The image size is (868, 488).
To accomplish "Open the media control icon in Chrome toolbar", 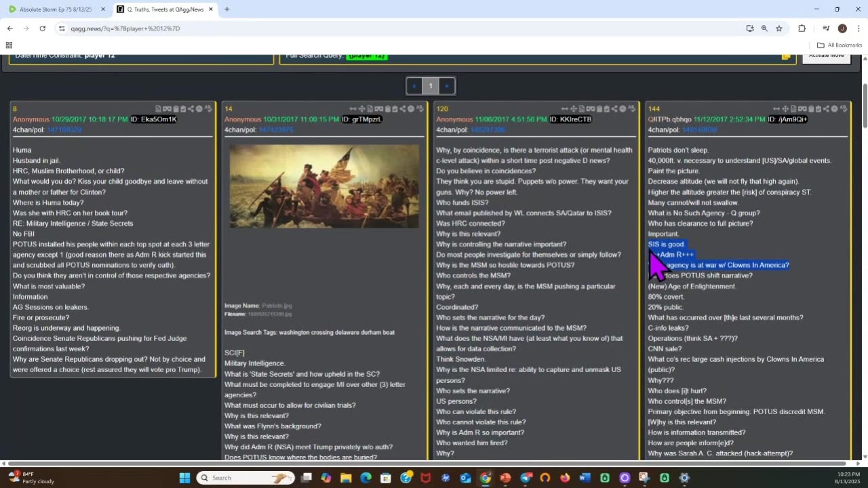I will [x=826, y=28].
